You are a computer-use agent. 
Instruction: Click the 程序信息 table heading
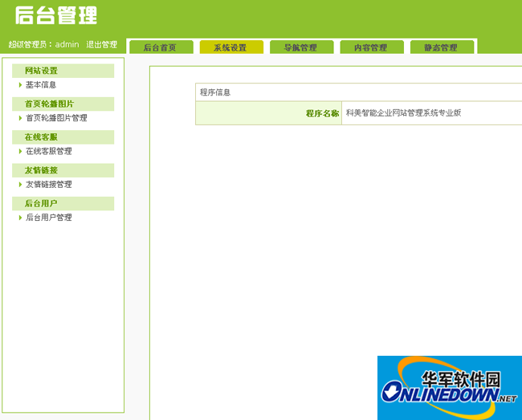[215, 92]
